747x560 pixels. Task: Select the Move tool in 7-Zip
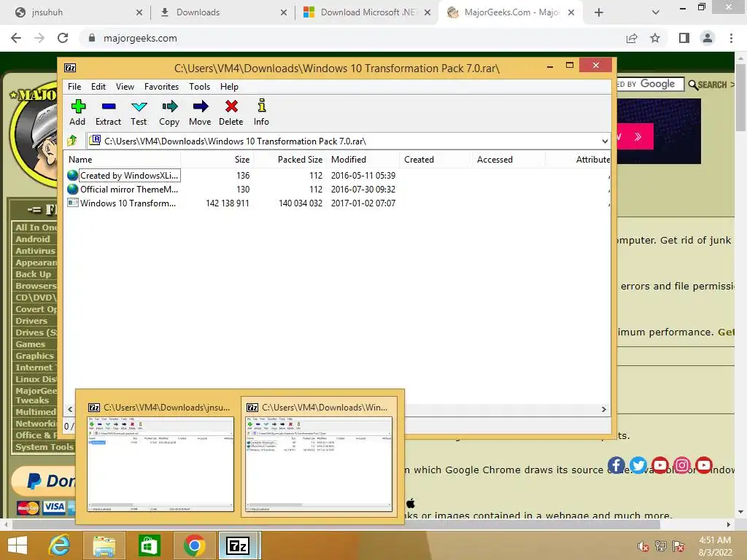point(200,113)
